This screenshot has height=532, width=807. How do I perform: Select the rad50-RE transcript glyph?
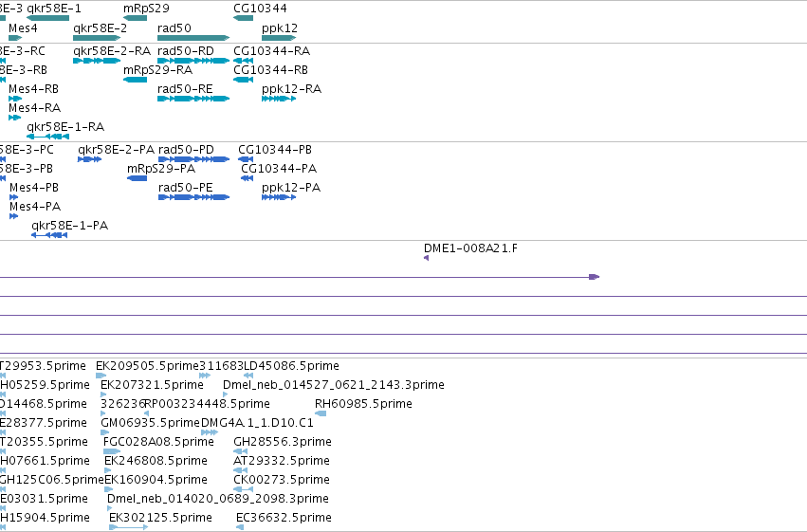point(193,99)
